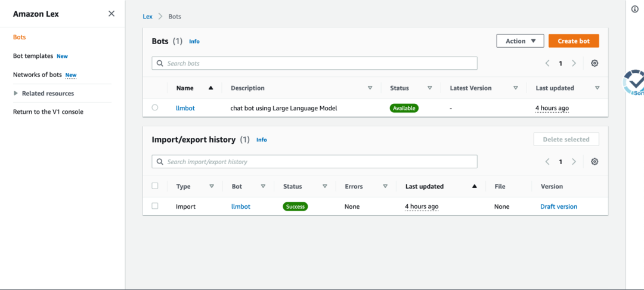Click '4 hours ago' in Import history row
This screenshot has height=290, width=644.
422,206
